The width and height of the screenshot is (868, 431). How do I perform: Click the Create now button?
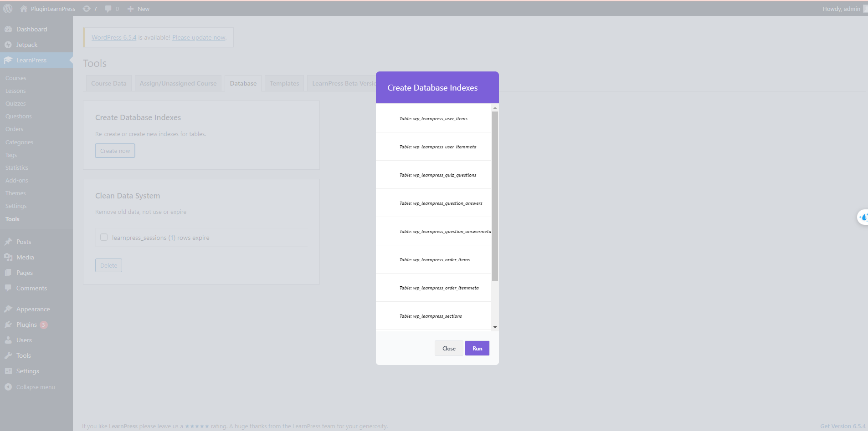115,151
